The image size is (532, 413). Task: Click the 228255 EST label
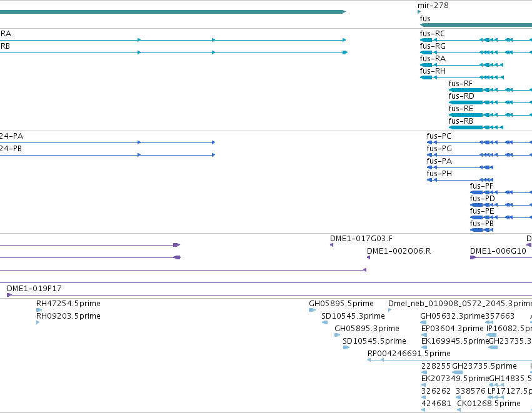[436, 366]
